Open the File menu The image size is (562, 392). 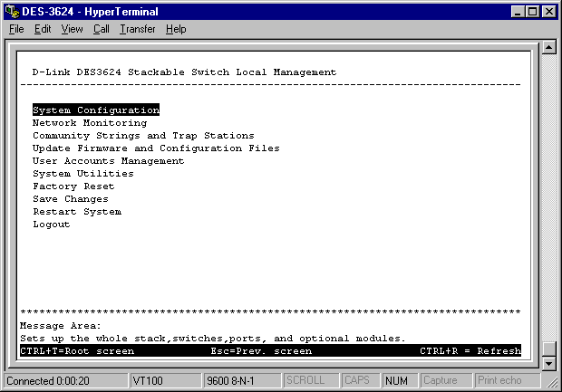coord(16,29)
